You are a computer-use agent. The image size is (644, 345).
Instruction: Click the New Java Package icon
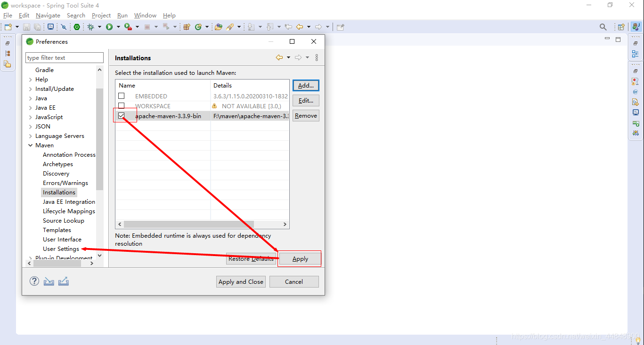pos(187,27)
